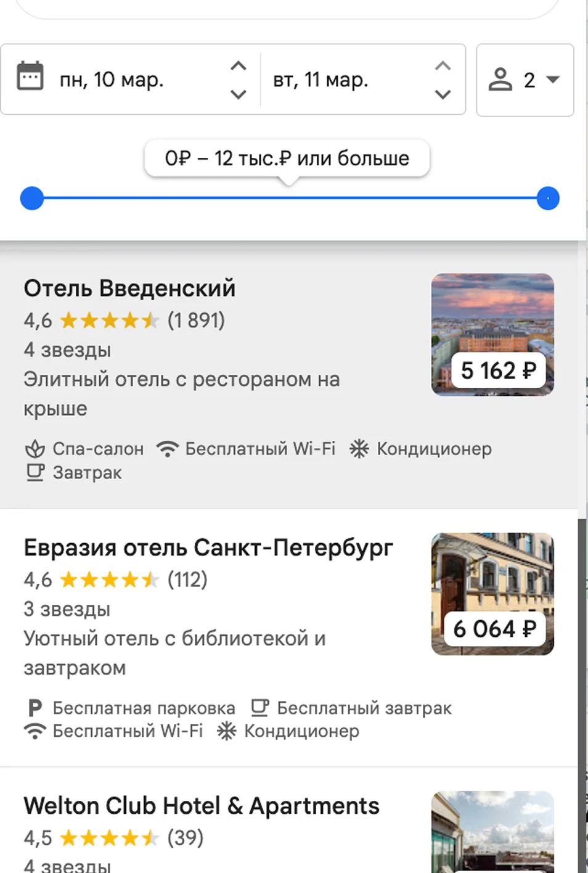This screenshot has width=588, height=873.
Task: Open Welton Club Hotel & Apartments listing
Action: [x=202, y=806]
